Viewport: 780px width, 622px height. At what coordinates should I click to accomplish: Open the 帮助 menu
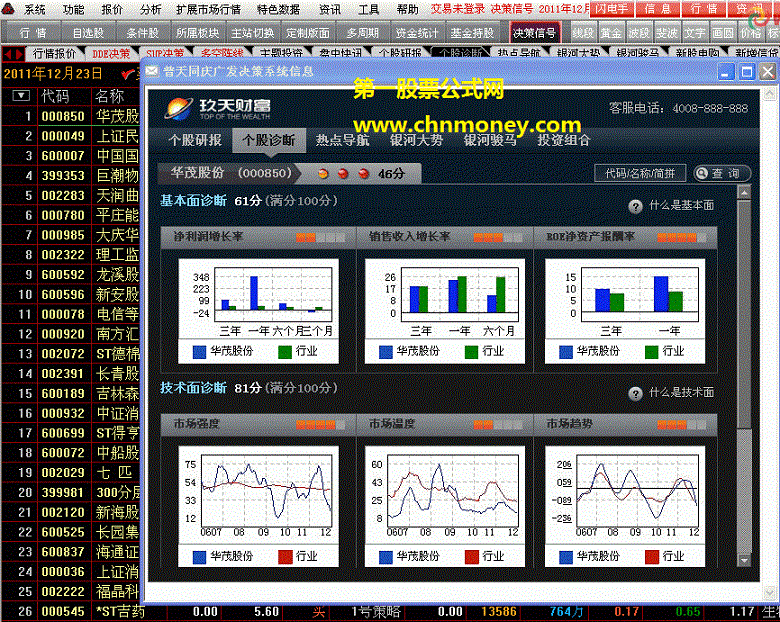(x=407, y=9)
